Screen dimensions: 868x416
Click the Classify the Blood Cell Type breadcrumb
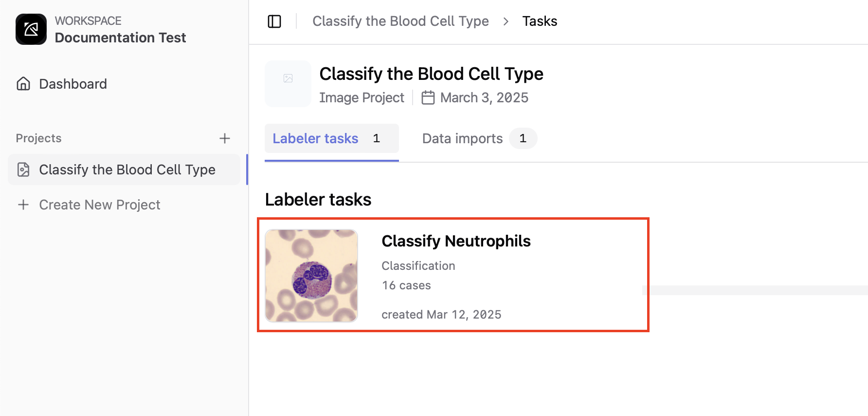pos(400,21)
